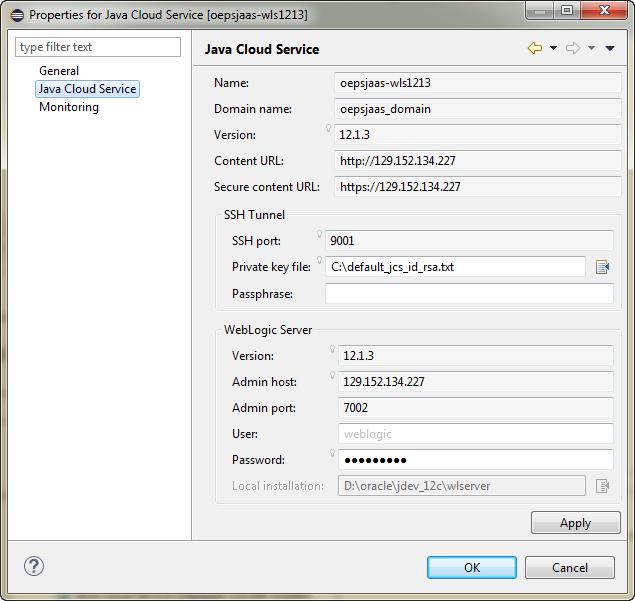This screenshot has height=601, width=635.
Task: Open the Monitoring properties page
Action: (x=69, y=107)
